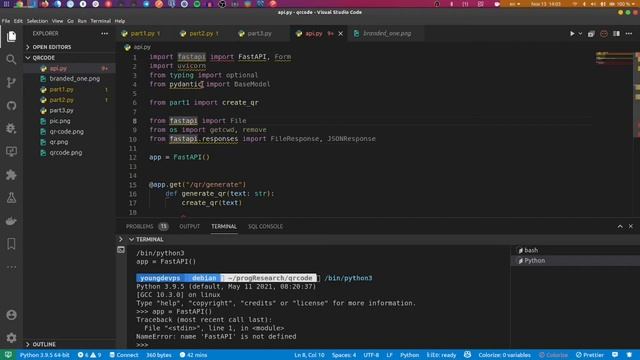This screenshot has width=640, height=360.
Task: Collapse the QRCODE folder section
Action: point(69,58)
